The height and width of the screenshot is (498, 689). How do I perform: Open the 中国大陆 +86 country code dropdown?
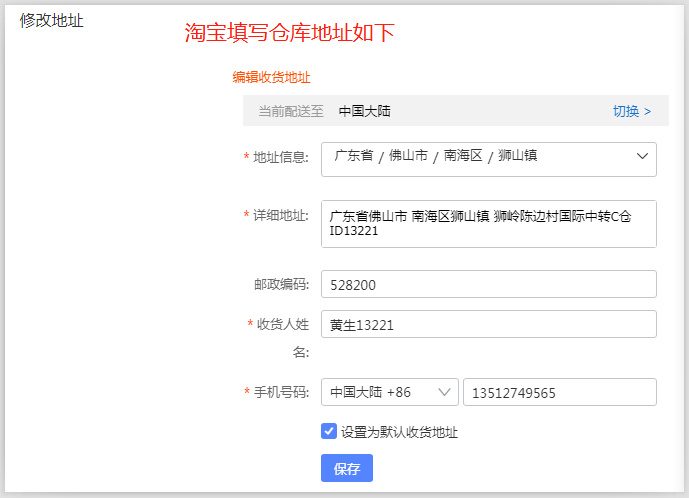(x=390, y=392)
